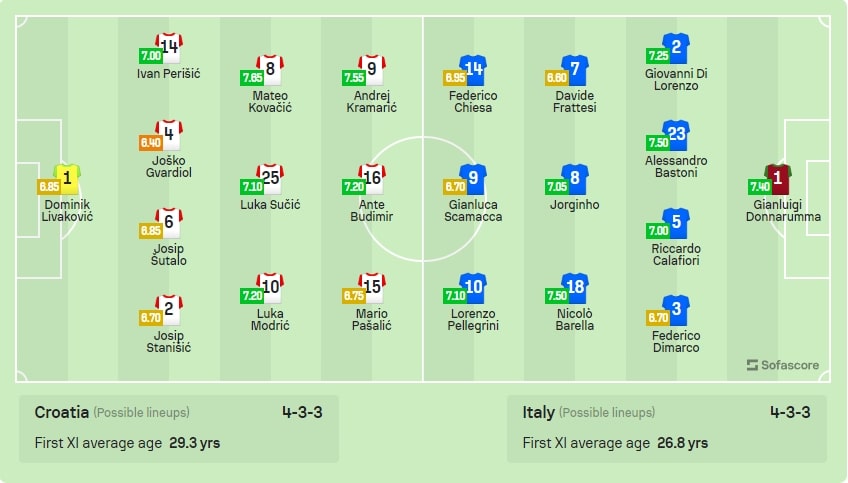
Task: Select Jorginho's number 8 jersey
Action: (575, 180)
